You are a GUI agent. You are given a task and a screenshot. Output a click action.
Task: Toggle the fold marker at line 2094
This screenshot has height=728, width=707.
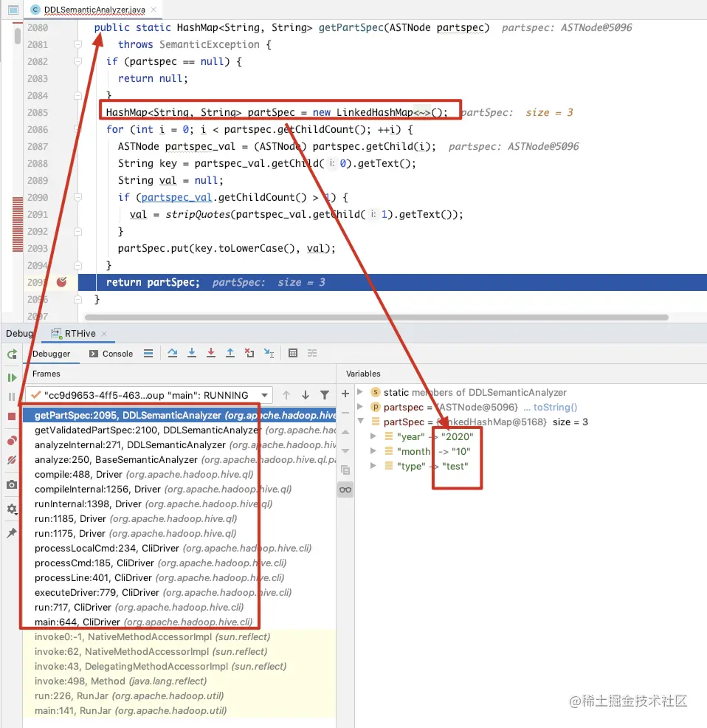[78, 265]
